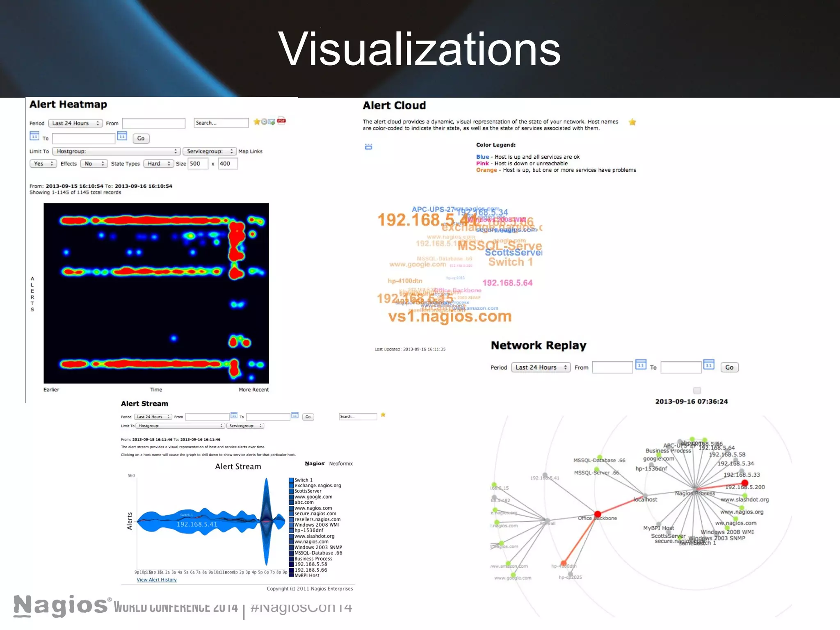Click exchange.nagios.org in the stream legend
840x630 pixels.
[318, 486]
